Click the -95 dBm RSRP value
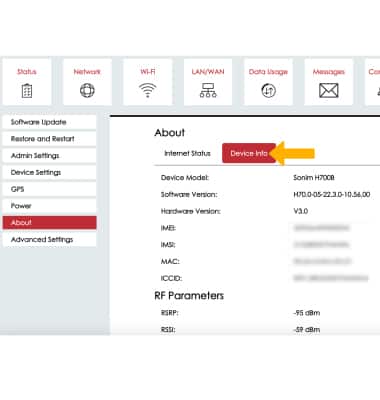The image size is (380, 400). pos(307,313)
